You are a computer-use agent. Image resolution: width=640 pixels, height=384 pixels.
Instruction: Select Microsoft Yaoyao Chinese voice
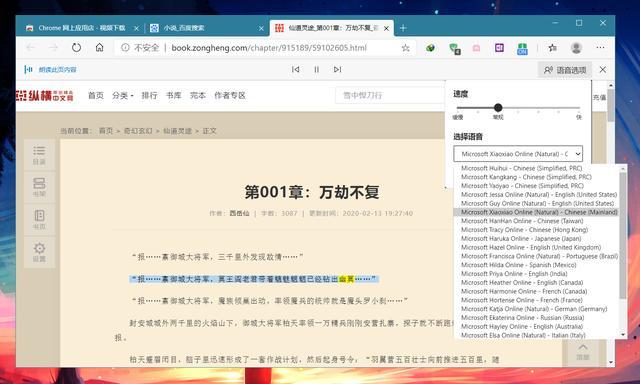(522, 186)
